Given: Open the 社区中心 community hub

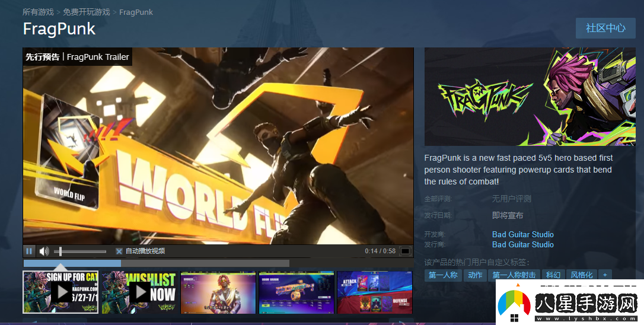Looking at the screenshot, I should click(605, 28).
